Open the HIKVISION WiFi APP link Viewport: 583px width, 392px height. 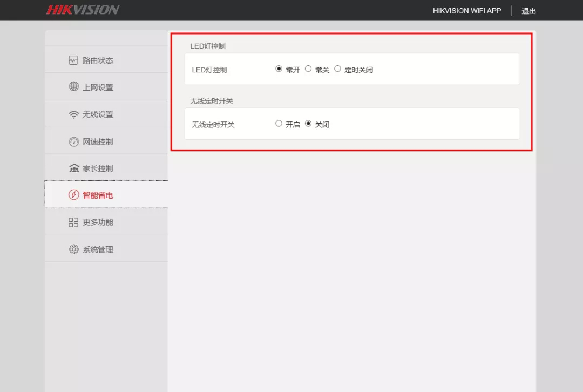467,11
